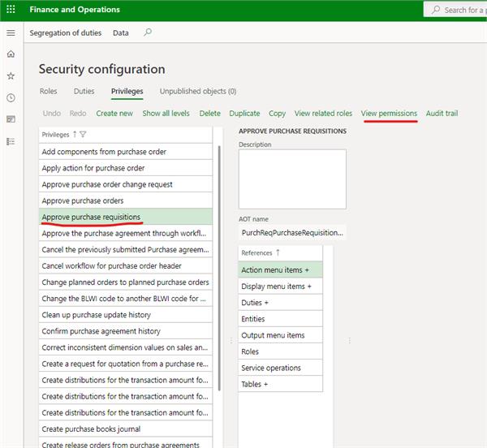Open Segregation of duties menu

(x=66, y=33)
